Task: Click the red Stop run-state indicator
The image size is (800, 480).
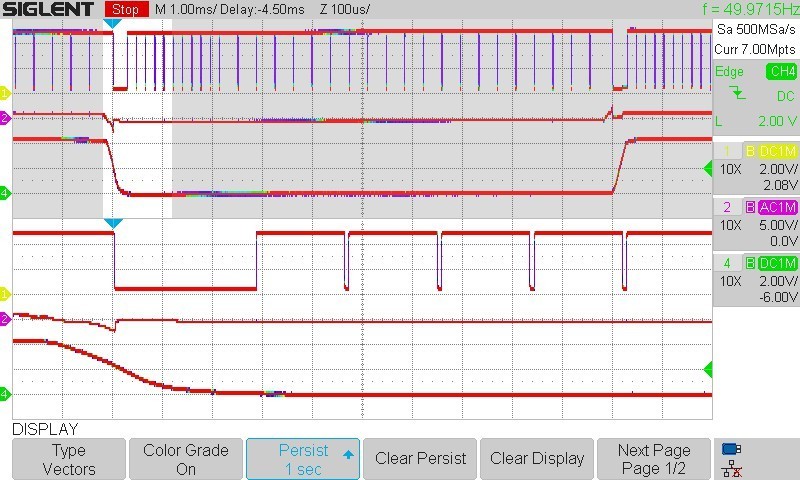Action: (x=126, y=9)
